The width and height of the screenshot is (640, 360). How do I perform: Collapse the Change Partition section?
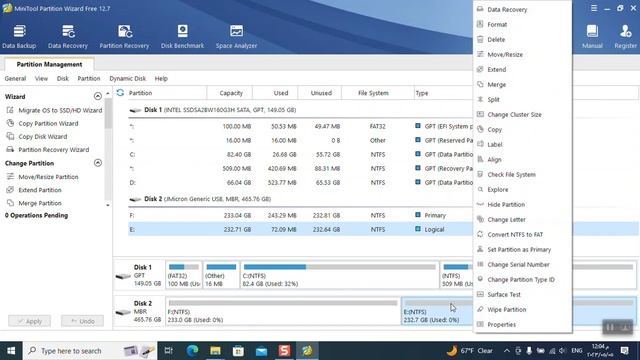tap(98, 163)
